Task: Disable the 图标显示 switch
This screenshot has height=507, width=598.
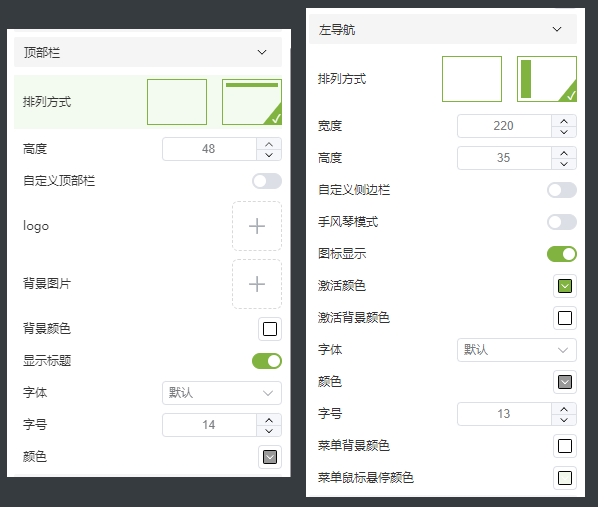Action: [x=562, y=254]
